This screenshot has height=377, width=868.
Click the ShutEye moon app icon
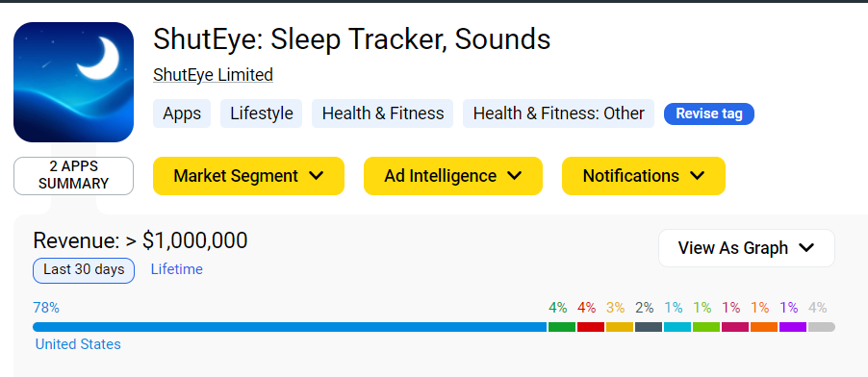[74, 82]
